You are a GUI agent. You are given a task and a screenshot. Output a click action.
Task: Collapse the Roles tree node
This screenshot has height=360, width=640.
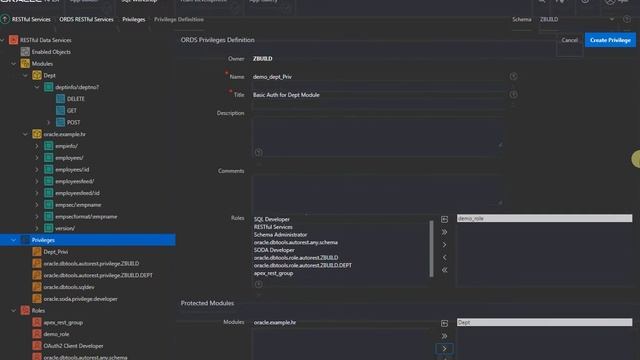(13, 311)
